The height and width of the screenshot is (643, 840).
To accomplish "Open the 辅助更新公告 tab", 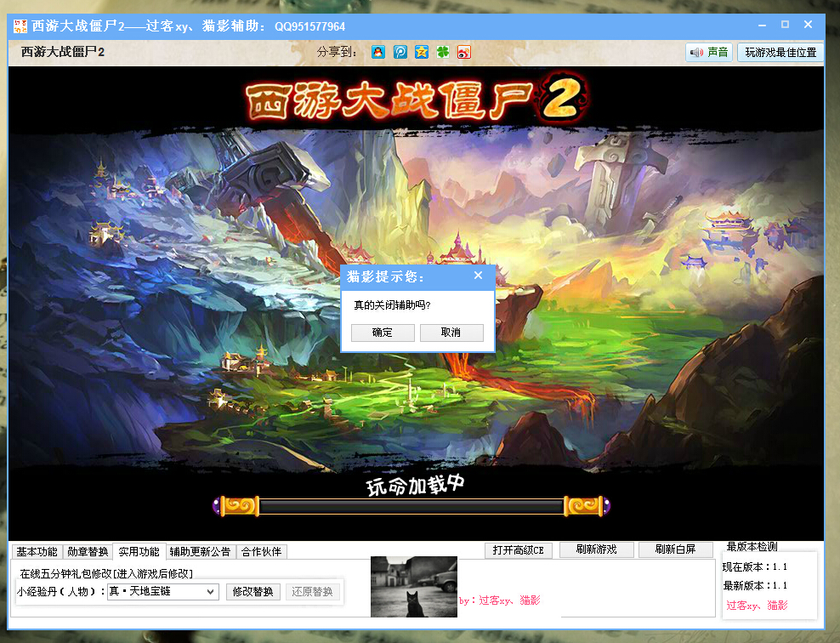I will point(200,552).
